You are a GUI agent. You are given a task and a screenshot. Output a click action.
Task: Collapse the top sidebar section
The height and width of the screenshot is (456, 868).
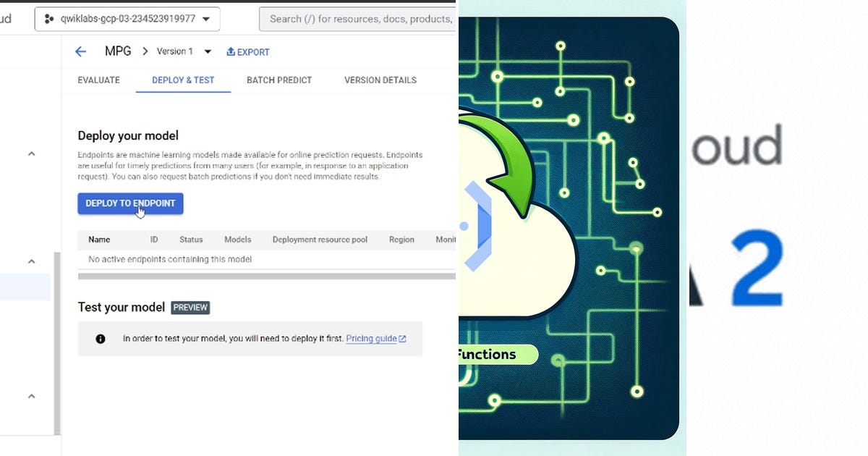tap(30, 153)
